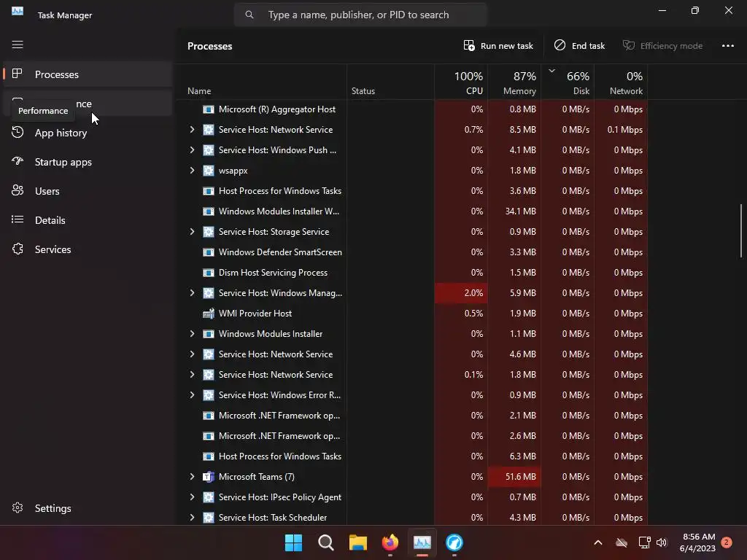This screenshot has width=747, height=560.
Task: Sort by the Network column header
Action: [x=622, y=82]
